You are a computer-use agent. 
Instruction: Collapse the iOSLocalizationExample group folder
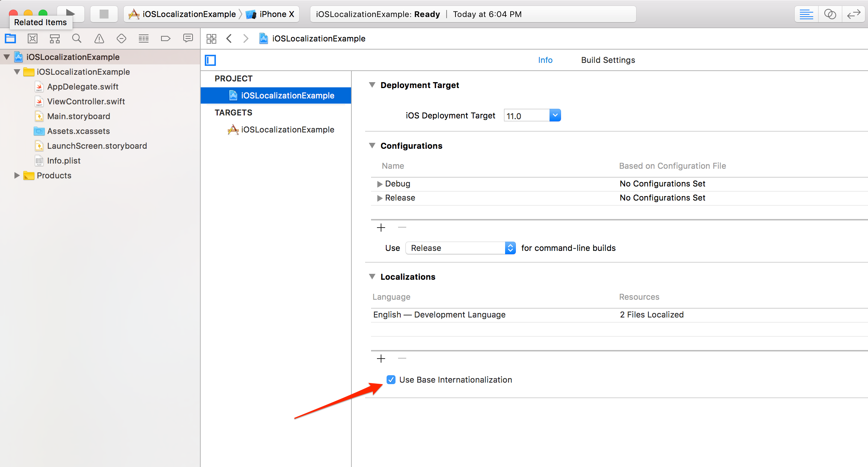pos(17,72)
